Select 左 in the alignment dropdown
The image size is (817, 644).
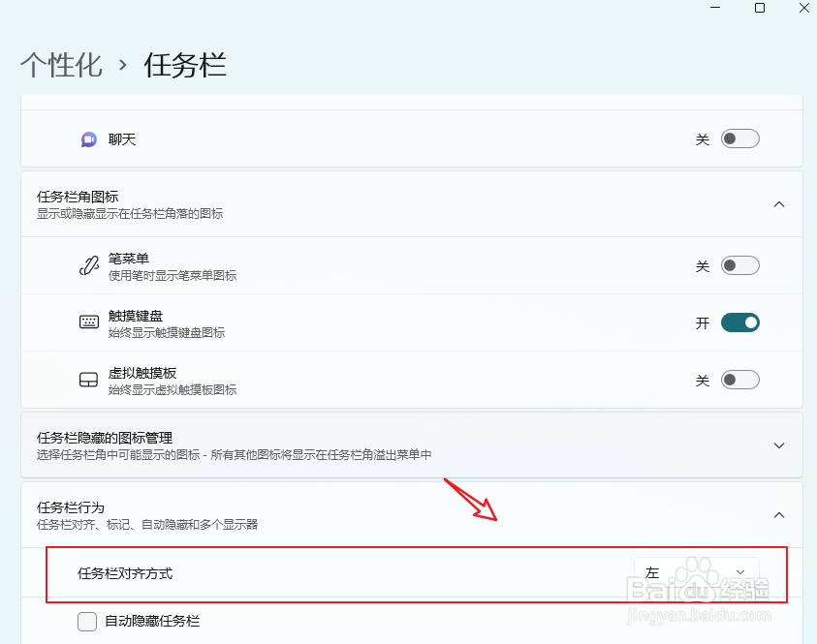point(652,571)
